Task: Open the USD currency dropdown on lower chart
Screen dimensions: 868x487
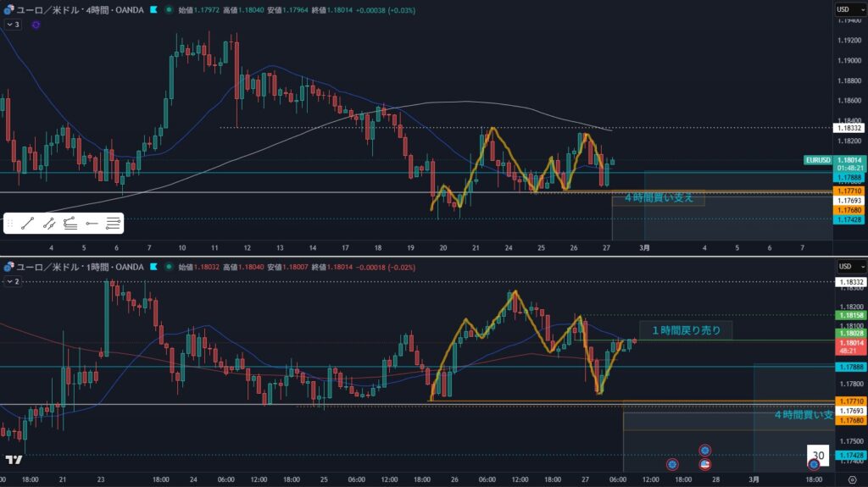Action: click(843, 266)
